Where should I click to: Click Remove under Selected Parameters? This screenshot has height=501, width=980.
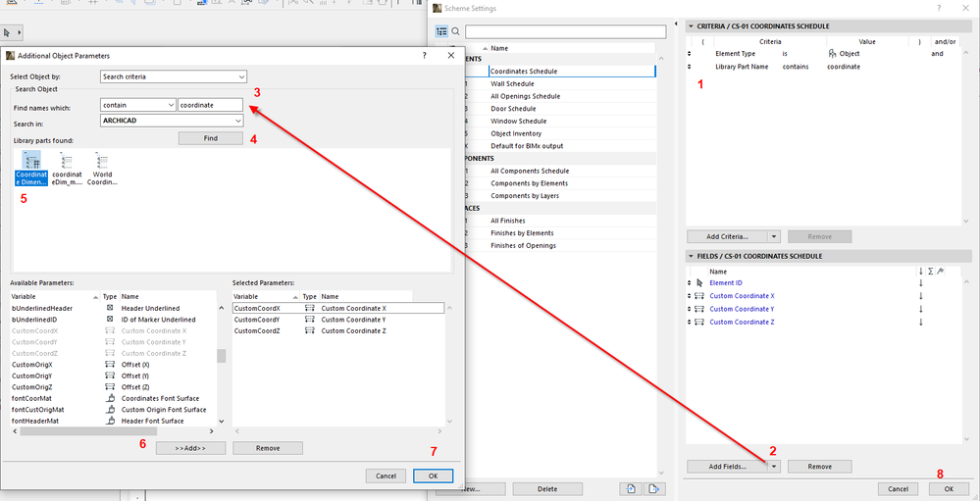[268, 448]
